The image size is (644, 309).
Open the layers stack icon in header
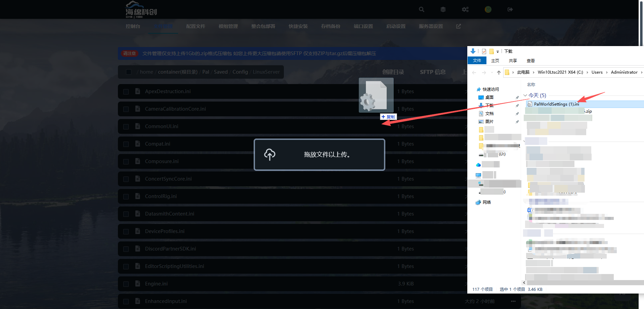443,9
